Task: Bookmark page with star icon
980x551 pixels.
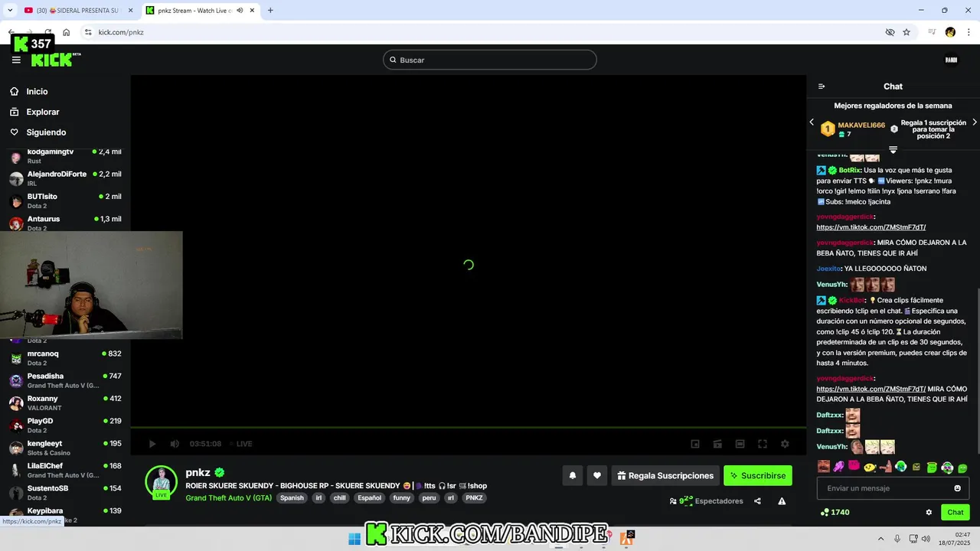Action: [906, 32]
